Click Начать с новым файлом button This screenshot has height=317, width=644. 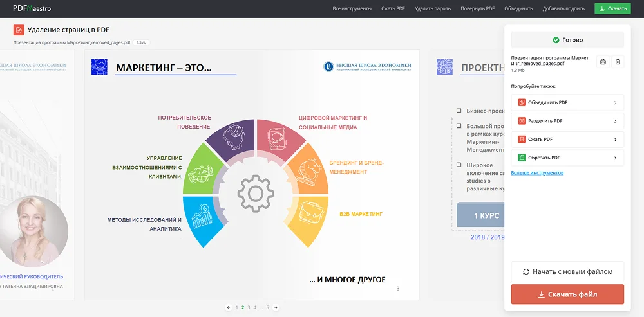pos(567,271)
